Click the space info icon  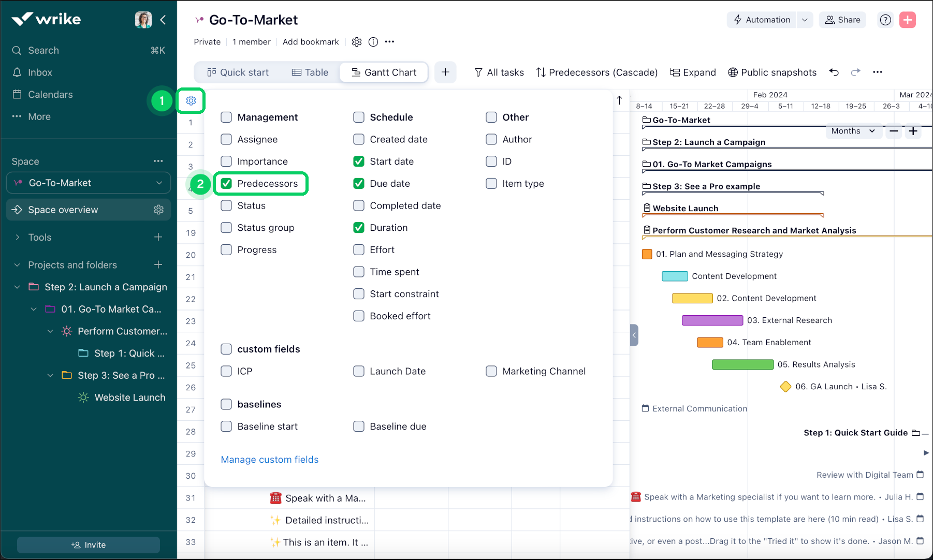click(x=373, y=42)
